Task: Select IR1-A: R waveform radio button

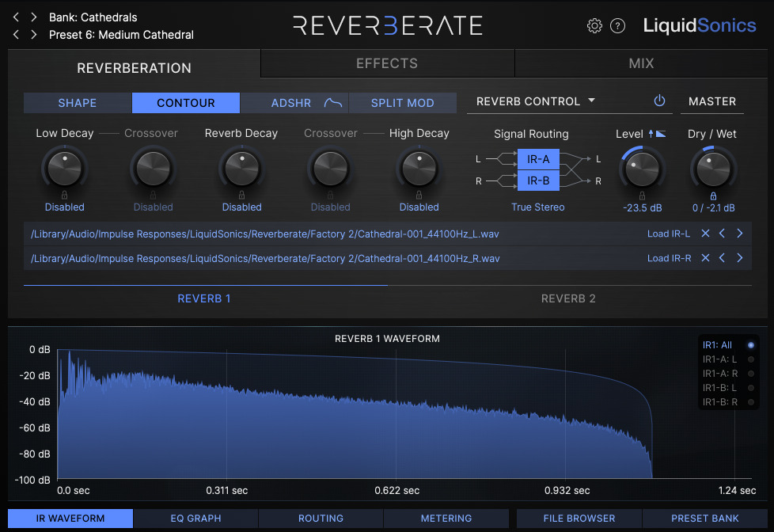Action: point(751,374)
